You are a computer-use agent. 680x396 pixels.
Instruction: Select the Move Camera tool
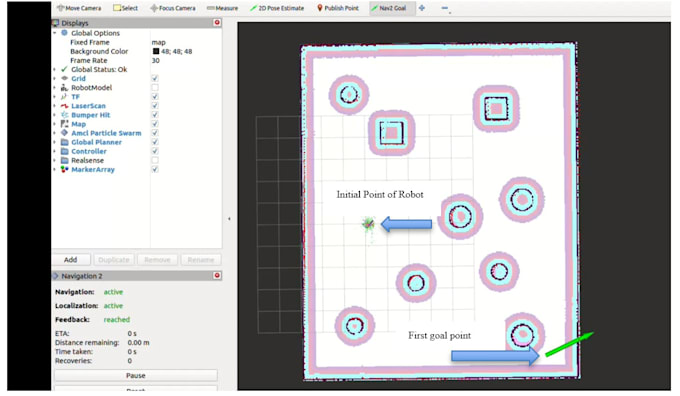coord(79,8)
